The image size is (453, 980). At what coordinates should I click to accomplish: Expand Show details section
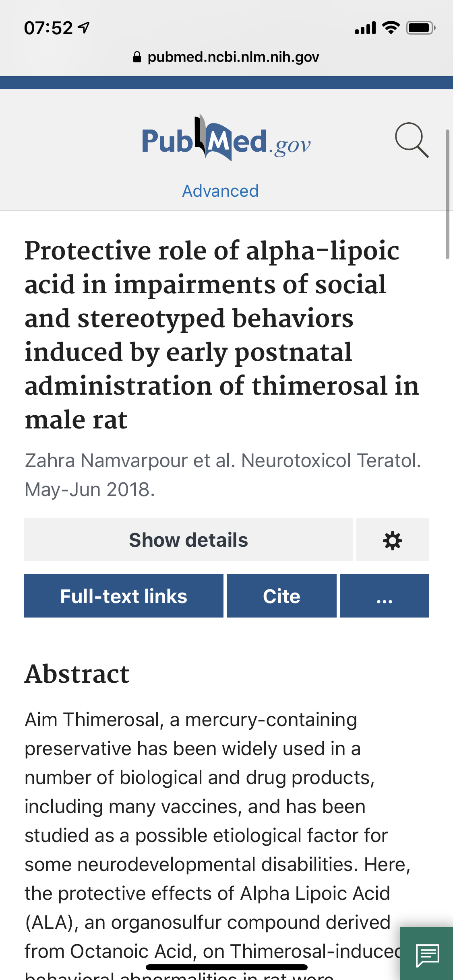188,540
